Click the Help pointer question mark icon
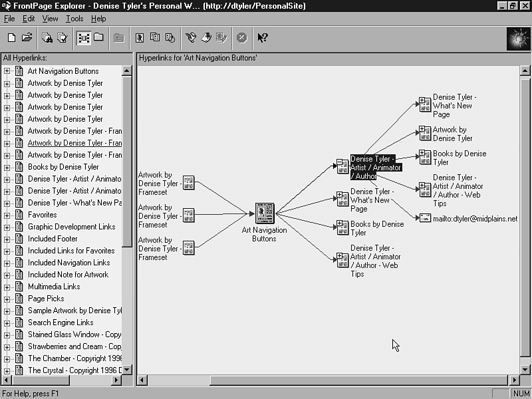Screen dimensions: 532x399 263,38
